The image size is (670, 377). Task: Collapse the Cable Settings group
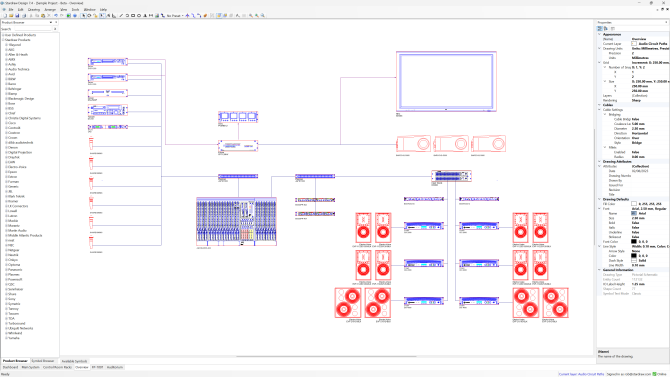(599, 110)
